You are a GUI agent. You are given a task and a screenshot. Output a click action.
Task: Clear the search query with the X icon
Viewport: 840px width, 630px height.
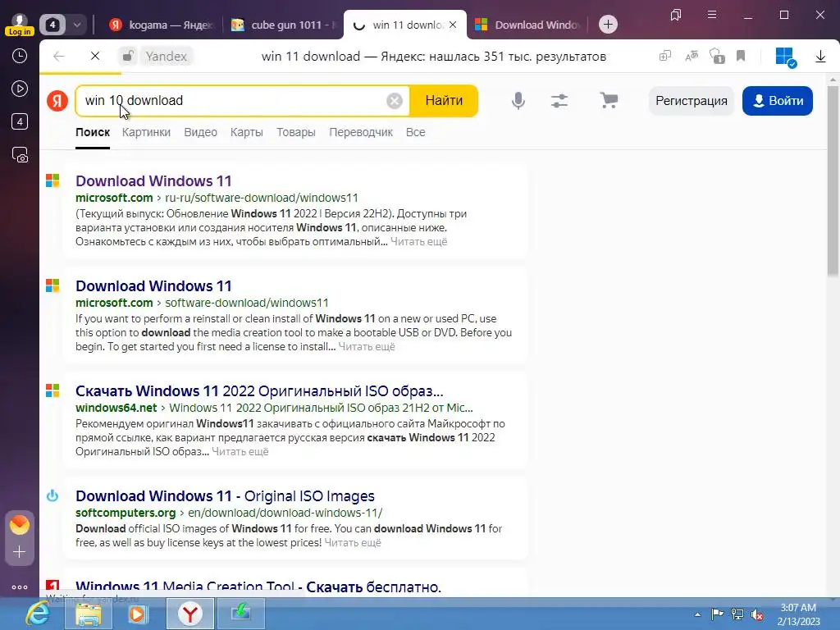click(395, 101)
